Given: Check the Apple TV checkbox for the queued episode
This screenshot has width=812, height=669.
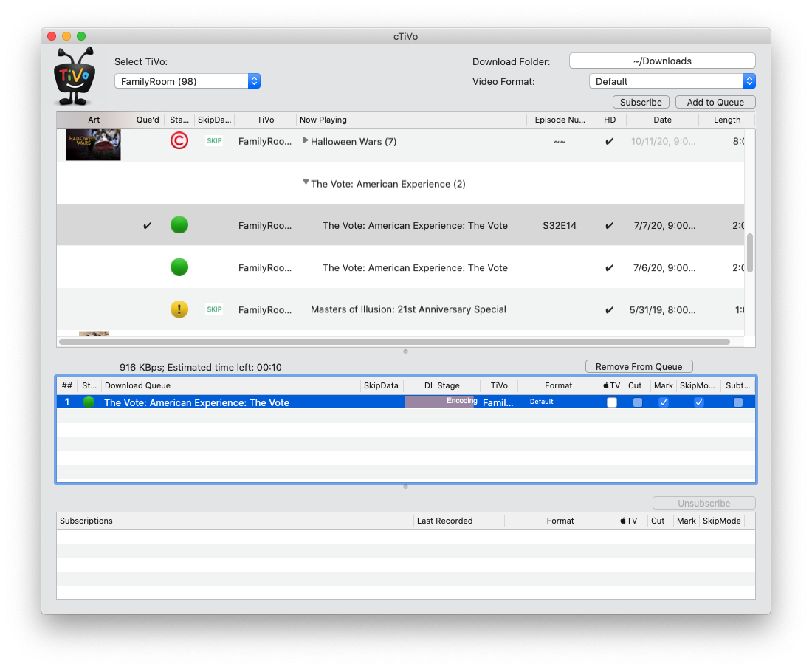Looking at the screenshot, I should [610, 402].
